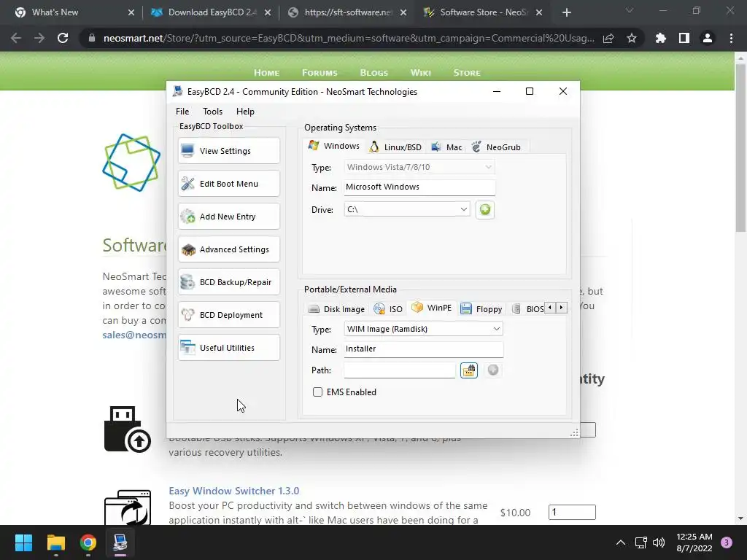The height and width of the screenshot is (560, 747).
Task: Click the Windows Start button
Action: (x=23, y=542)
